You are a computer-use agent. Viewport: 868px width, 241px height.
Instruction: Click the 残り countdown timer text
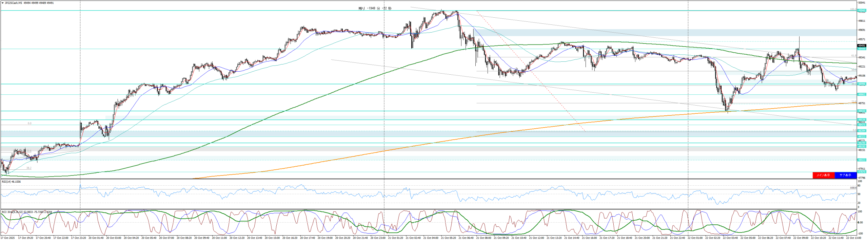(375, 8)
